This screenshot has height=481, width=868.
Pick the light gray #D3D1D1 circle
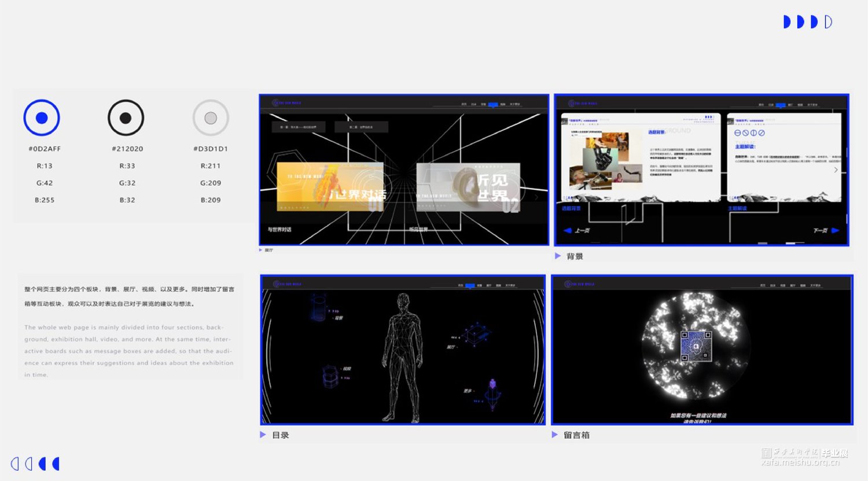click(x=211, y=118)
